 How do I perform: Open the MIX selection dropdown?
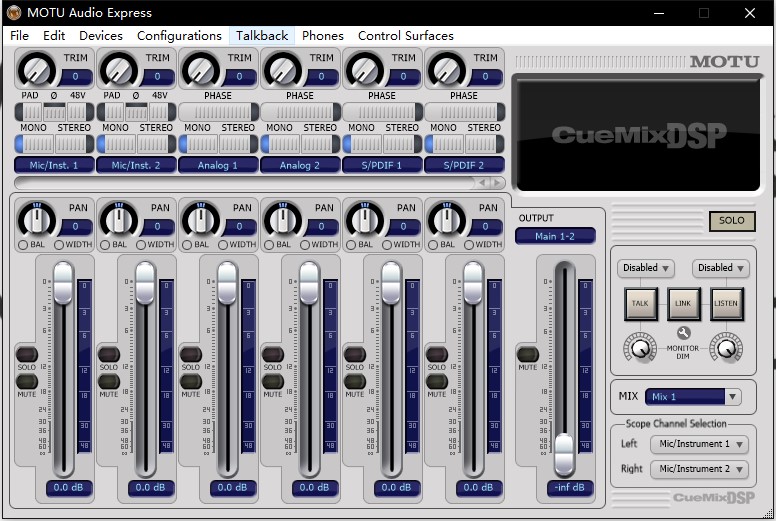point(693,397)
